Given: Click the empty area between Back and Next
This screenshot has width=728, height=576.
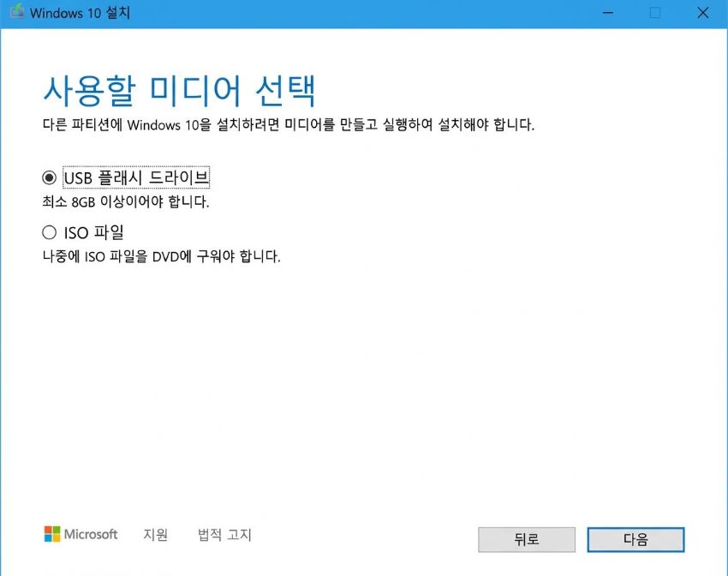Looking at the screenshot, I should [x=581, y=539].
